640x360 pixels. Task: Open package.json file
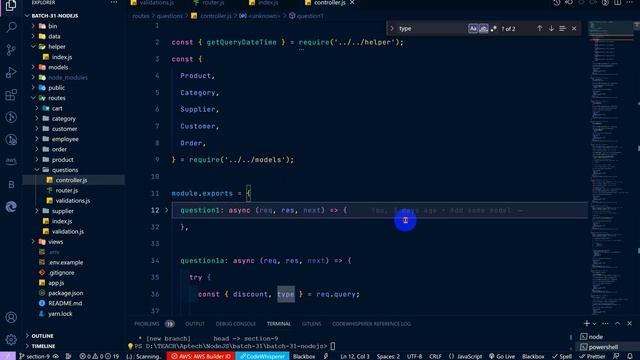[x=65, y=293]
